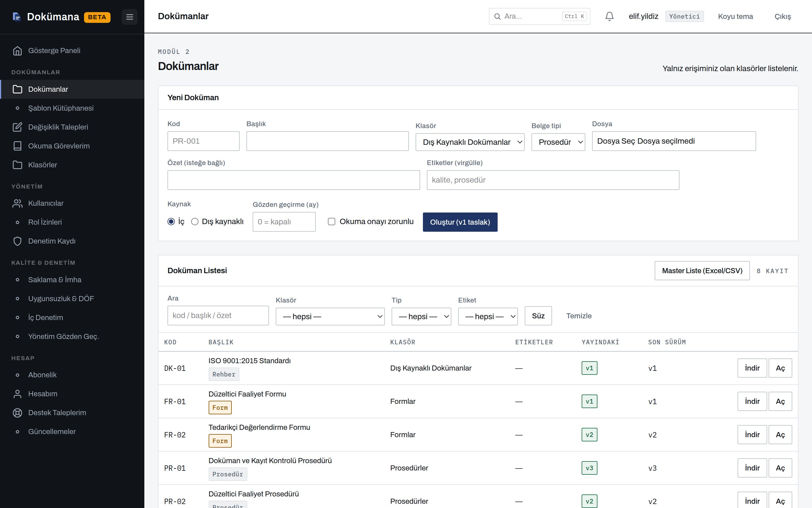Open Değişiklik Talepleri page

click(x=72, y=127)
